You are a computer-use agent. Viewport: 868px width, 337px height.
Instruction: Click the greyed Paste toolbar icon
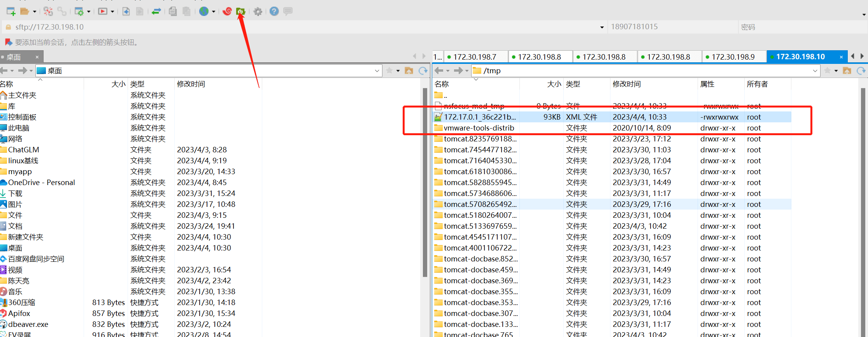pyautogui.click(x=187, y=11)
